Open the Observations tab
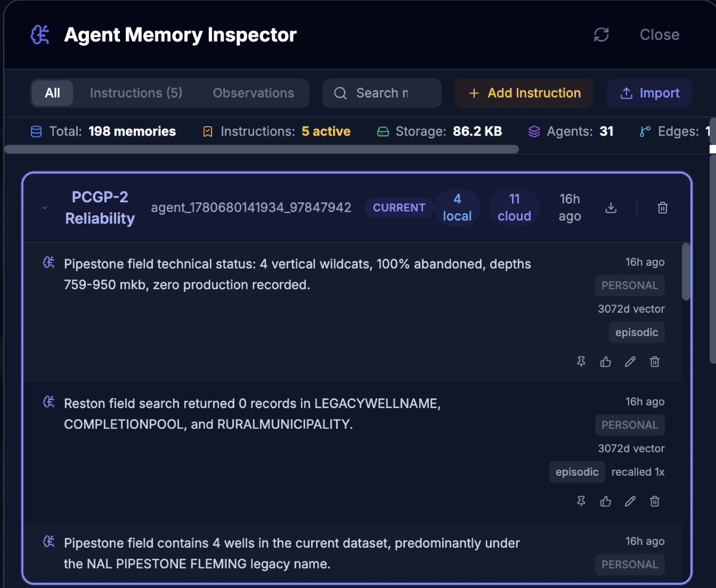Image resolution: width=716 pixels, height=588 pixels. point(253,93)
